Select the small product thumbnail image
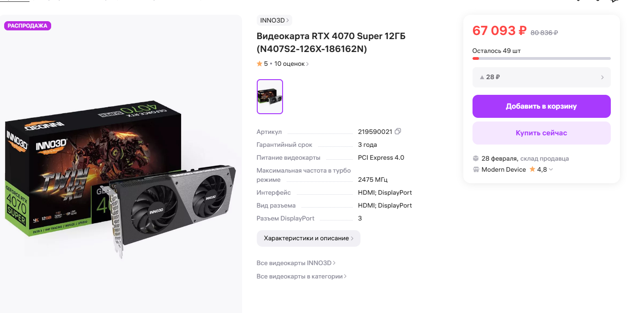 (x=270, y=97)
